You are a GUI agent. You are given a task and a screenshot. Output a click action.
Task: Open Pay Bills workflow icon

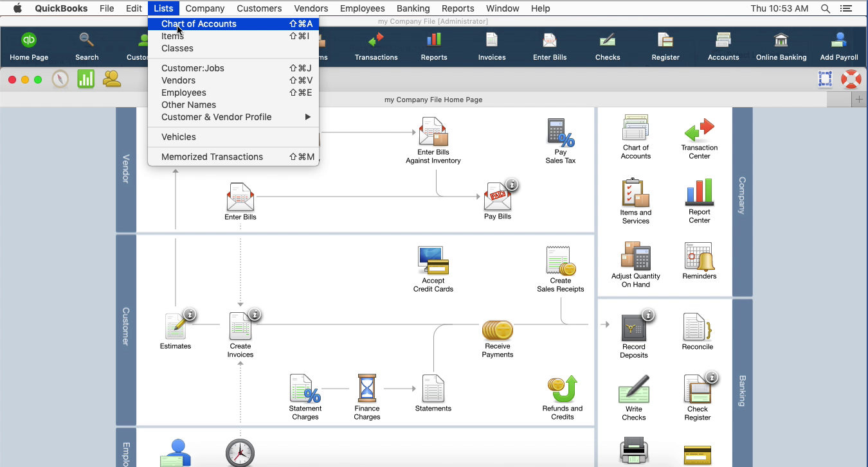(498, 200)
